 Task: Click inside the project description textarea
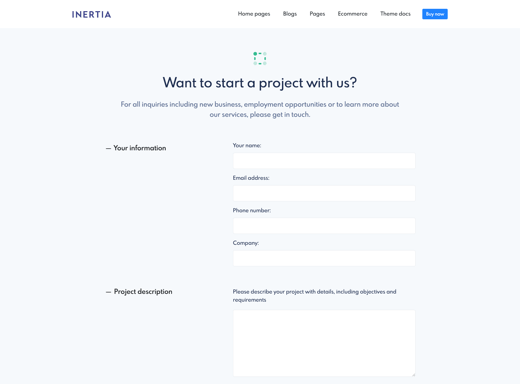click(x=324, y=343)
